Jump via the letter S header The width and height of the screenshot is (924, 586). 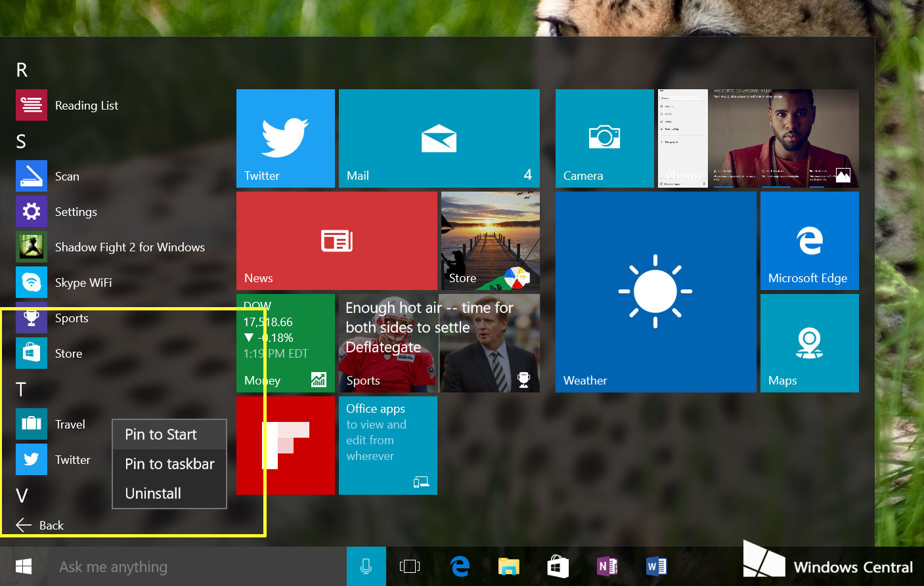pyautogui.click(x=21, y=141)
